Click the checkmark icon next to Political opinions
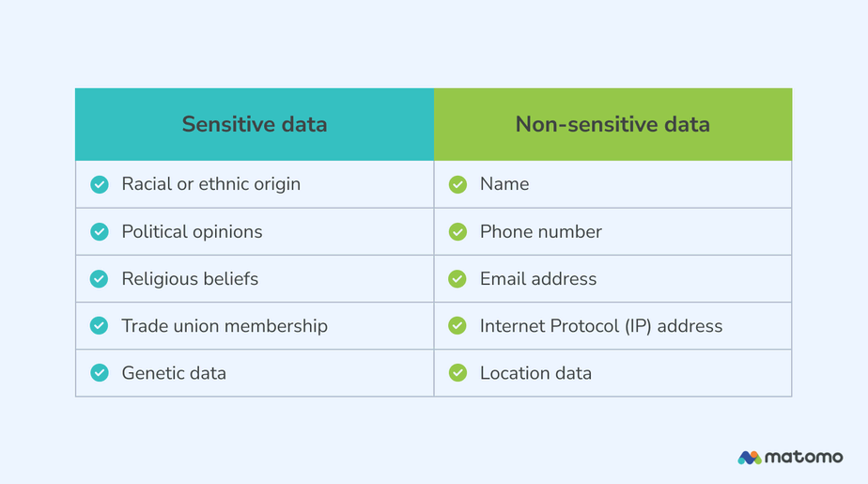The height and width of the screenshot is (484, 868). coord(100,231)
